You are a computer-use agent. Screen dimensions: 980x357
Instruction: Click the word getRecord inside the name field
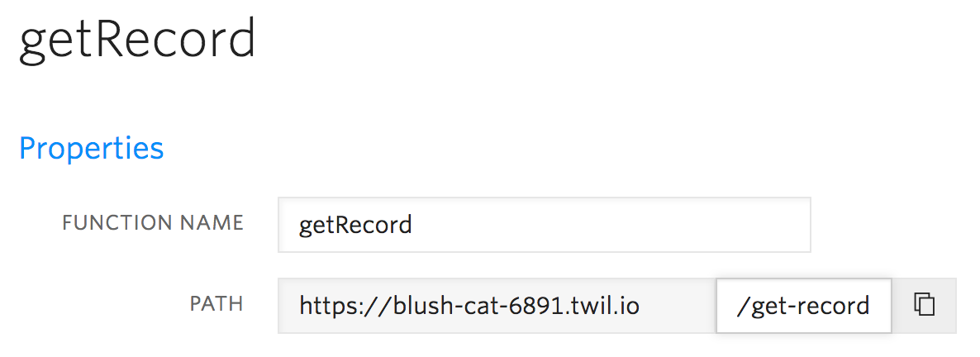tap(355, 225)
